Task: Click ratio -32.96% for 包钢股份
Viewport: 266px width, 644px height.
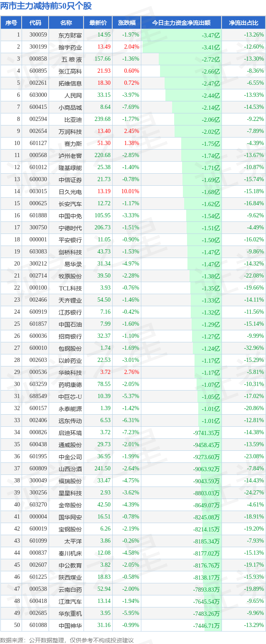Action: pos(254,348)
